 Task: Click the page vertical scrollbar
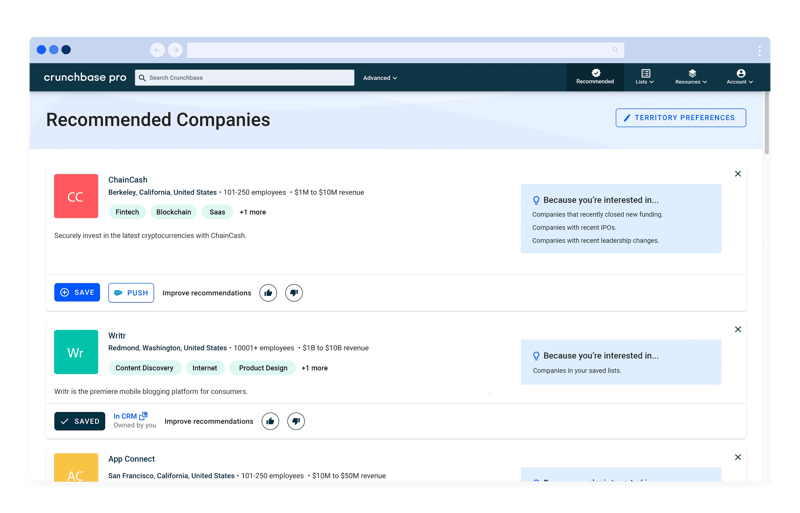click(766, 123)
